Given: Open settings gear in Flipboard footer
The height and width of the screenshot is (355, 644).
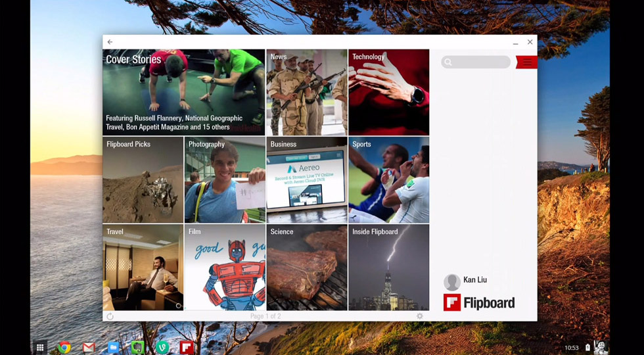Looking at the screenshot, I should pos(420,316).
